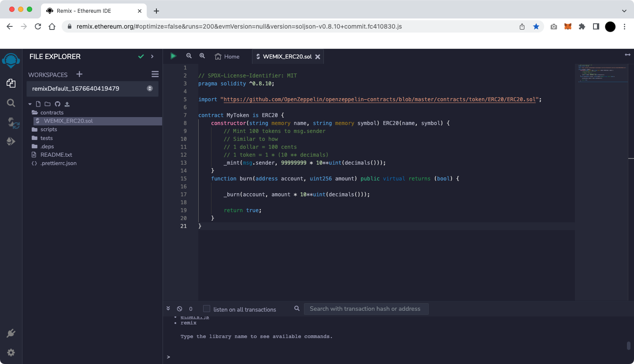Open Deploy & run transactions icon
The image size is (634, 364).
pos(11,142)
